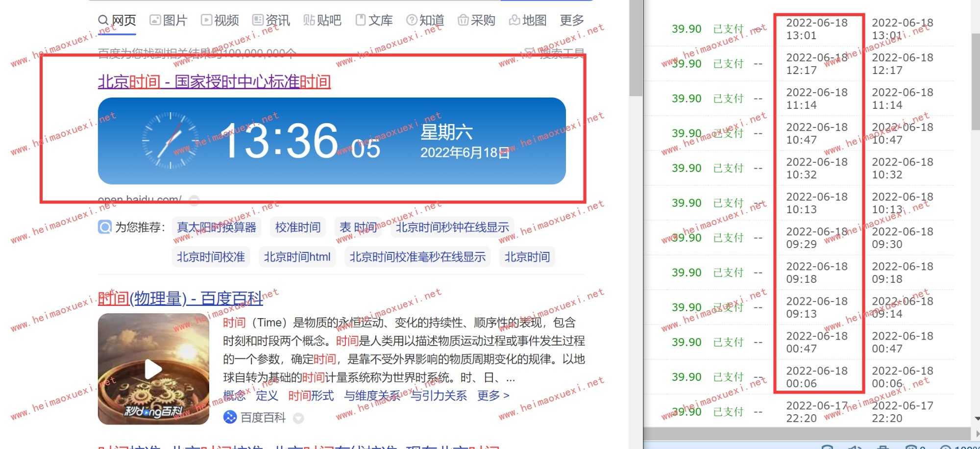Go to the 贴吧 tab

click(322, 20)
